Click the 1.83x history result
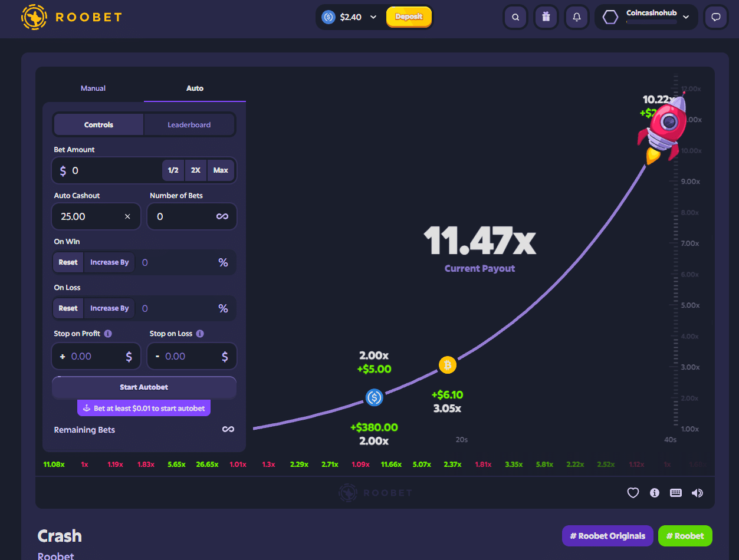The width and height of the screenshot is (739, 560). click(x=146, y=465)
